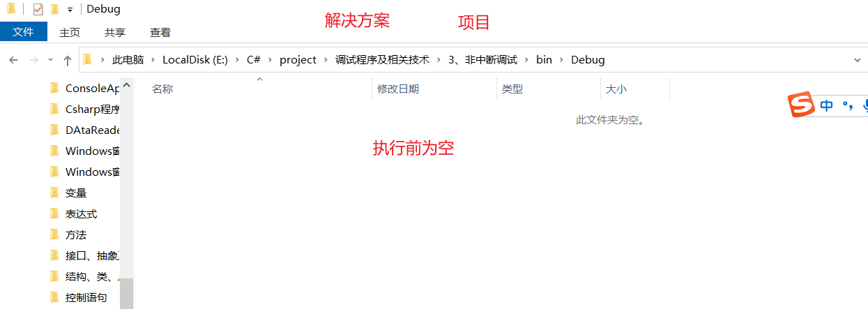Navigate to 此电脑 in the breadcrumb
Viewport: 868px width, 309px height.
tap(128, 60)
